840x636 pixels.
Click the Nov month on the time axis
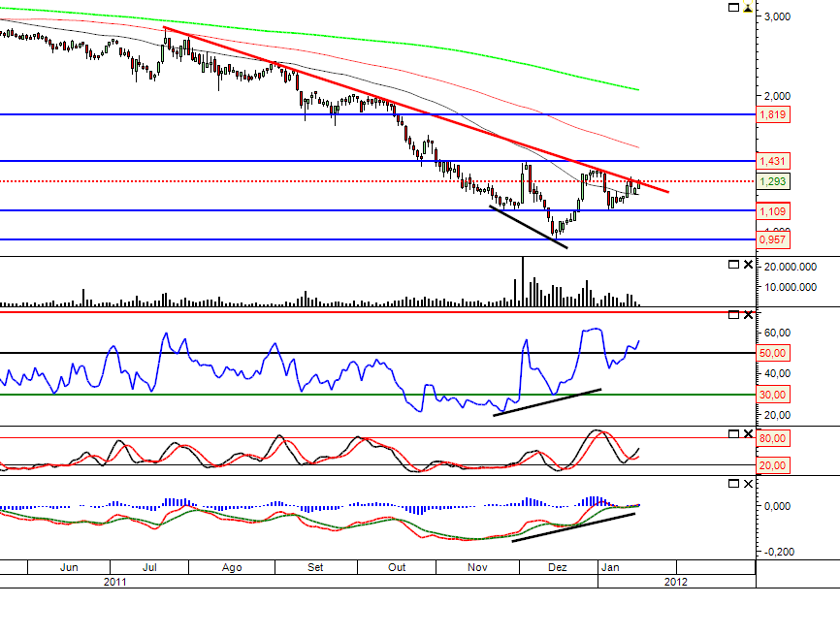[476, 567]
